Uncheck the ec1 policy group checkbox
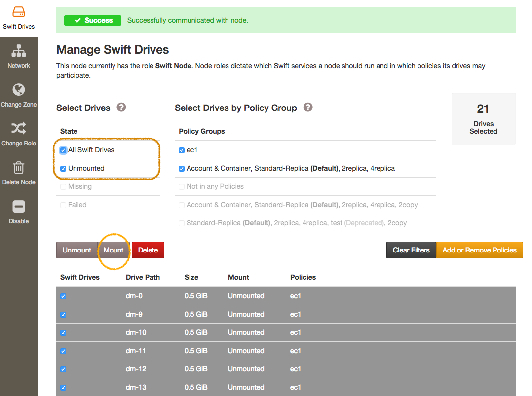The height and width of the screenshot is (396, 532). point(182,150)
